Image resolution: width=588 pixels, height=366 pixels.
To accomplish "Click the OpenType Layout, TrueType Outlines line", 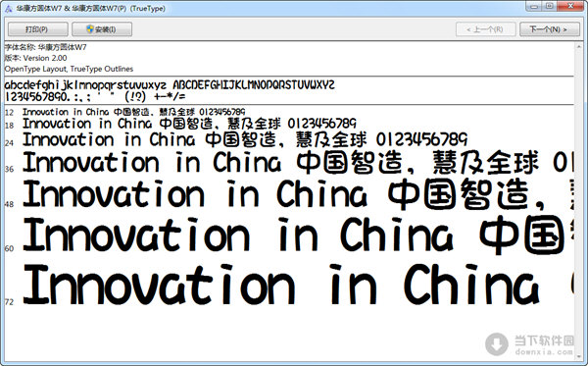I will [x=69, y=69].
